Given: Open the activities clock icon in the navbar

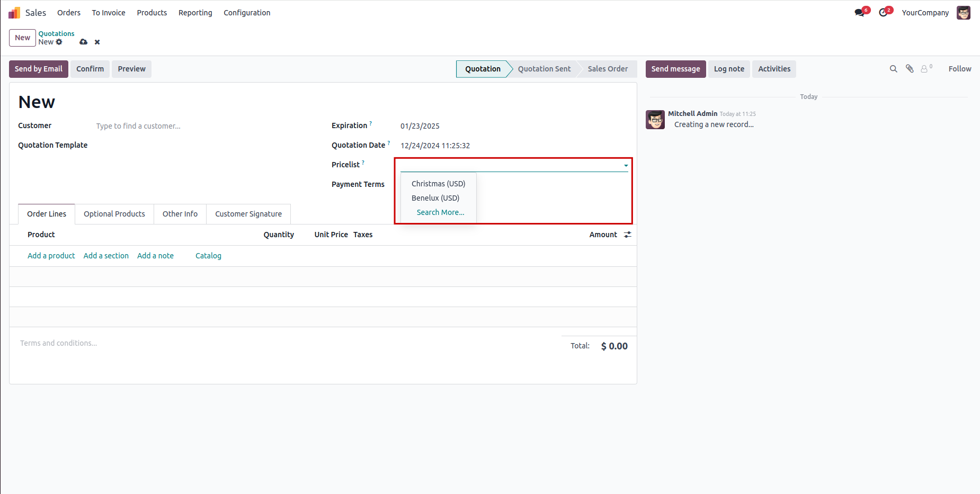Looking at the screenshot, I should pos(883,13).
